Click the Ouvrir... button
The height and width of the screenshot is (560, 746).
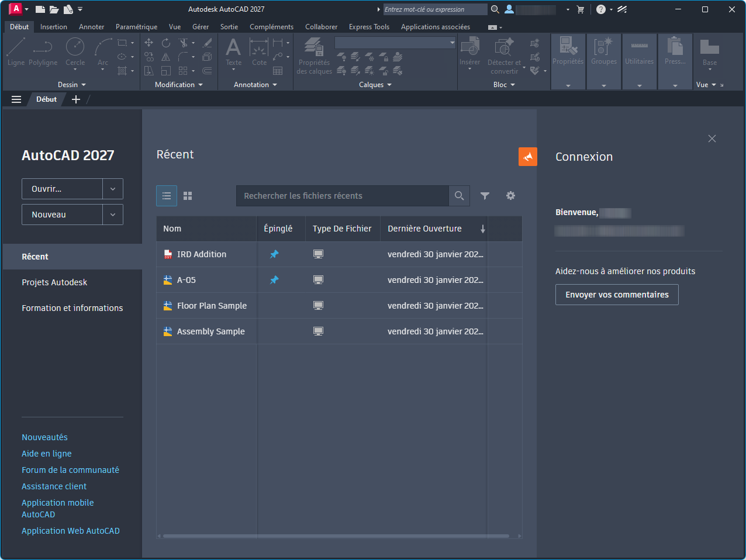62,189
